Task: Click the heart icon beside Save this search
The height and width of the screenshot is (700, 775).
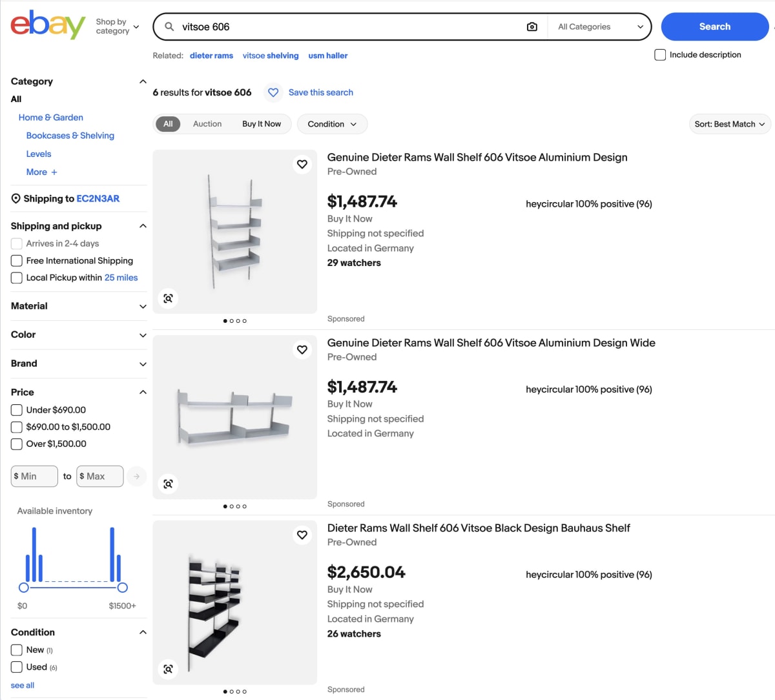Action: [273, 92]
